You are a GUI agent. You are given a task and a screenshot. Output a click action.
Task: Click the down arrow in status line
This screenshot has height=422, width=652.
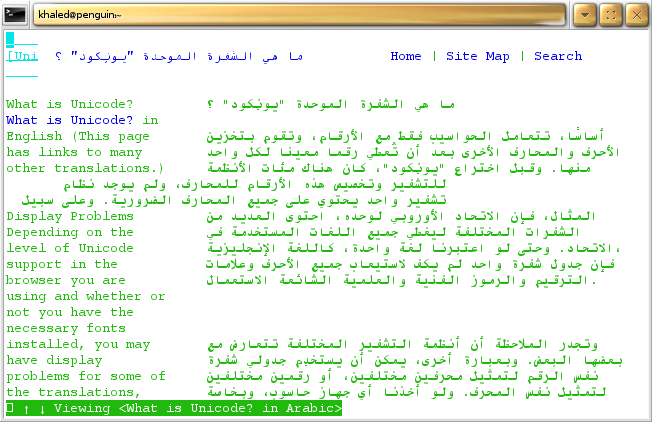42,408
